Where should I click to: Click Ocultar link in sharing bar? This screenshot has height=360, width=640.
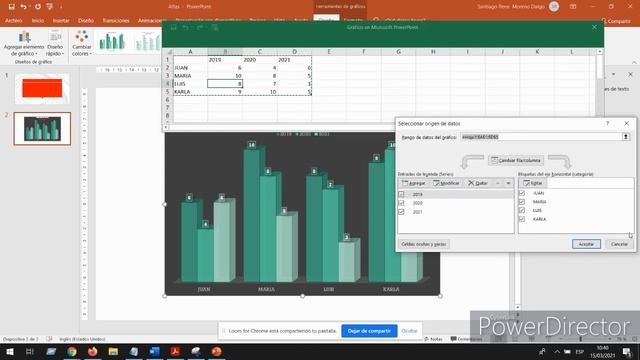coord(409,331)
